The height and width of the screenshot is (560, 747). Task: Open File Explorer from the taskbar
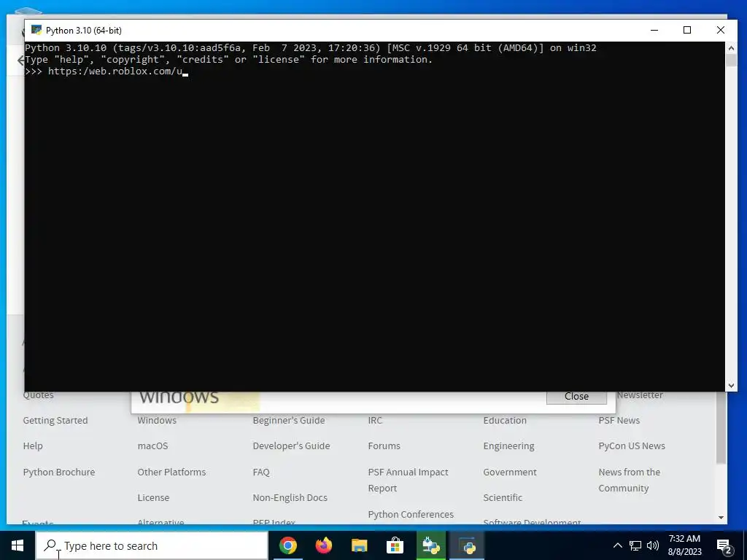pyautogui.click(x=359, y=545)
